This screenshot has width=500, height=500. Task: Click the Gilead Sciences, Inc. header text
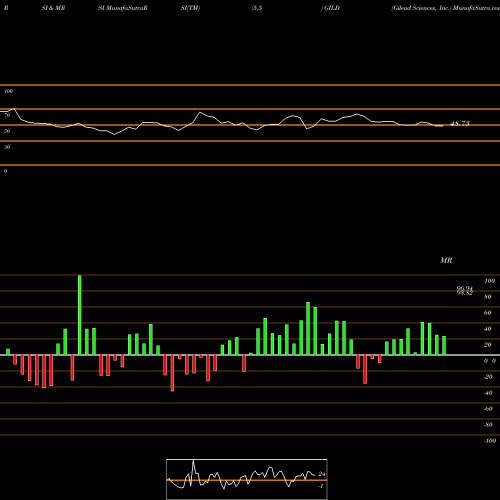tap(421, 8)
